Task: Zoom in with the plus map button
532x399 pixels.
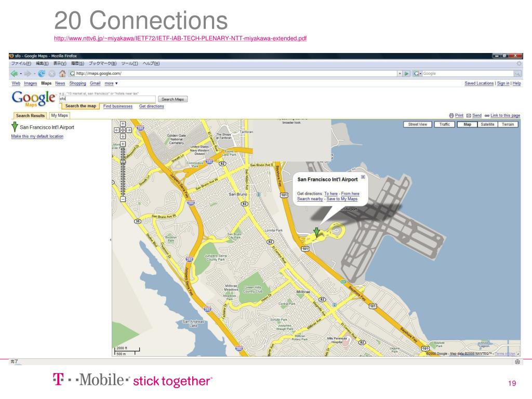Action: (x=123, y=144)
